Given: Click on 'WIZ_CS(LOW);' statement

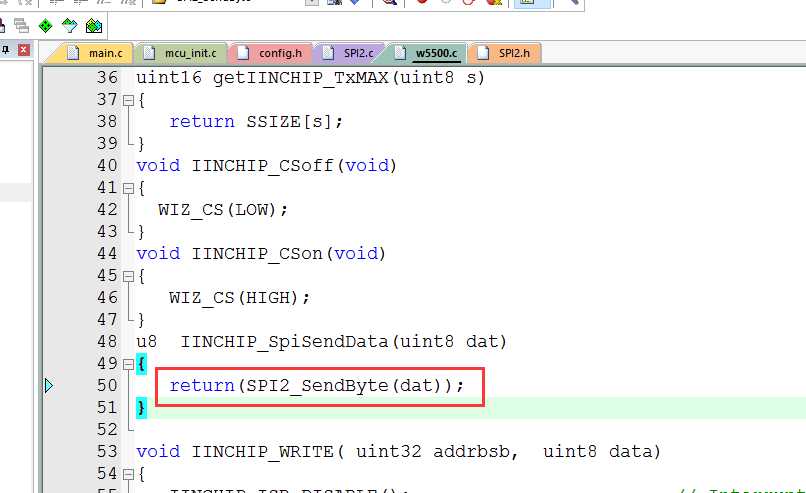Looking at the screenshot, I should 223,210.
